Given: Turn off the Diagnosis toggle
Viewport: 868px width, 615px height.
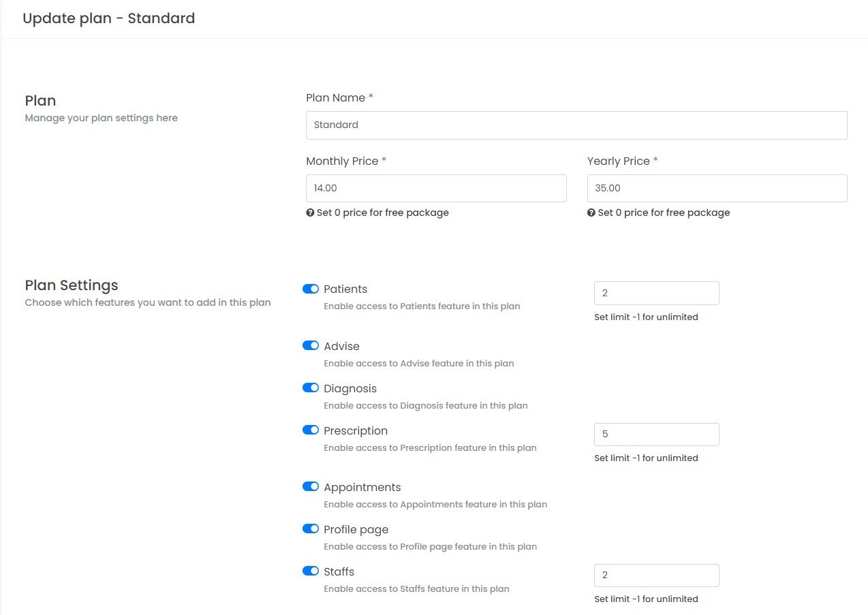Looking at the screenshot, I should [x=311, y=388].
